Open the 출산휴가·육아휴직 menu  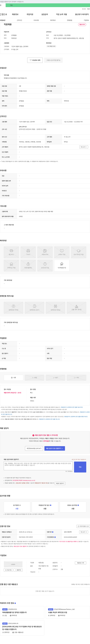click(x=82, y=14)
